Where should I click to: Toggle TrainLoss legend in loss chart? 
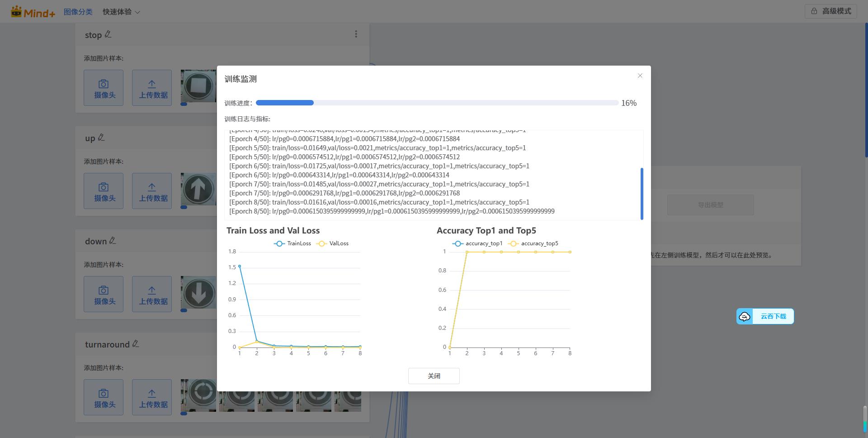click(x=292, y=243)
